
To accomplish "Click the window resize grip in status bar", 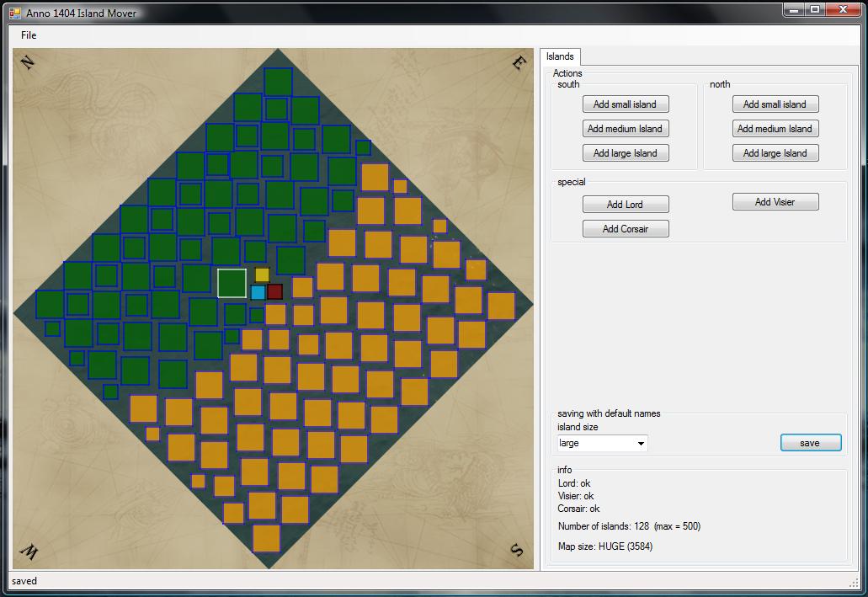I will (x=854, y=582).
